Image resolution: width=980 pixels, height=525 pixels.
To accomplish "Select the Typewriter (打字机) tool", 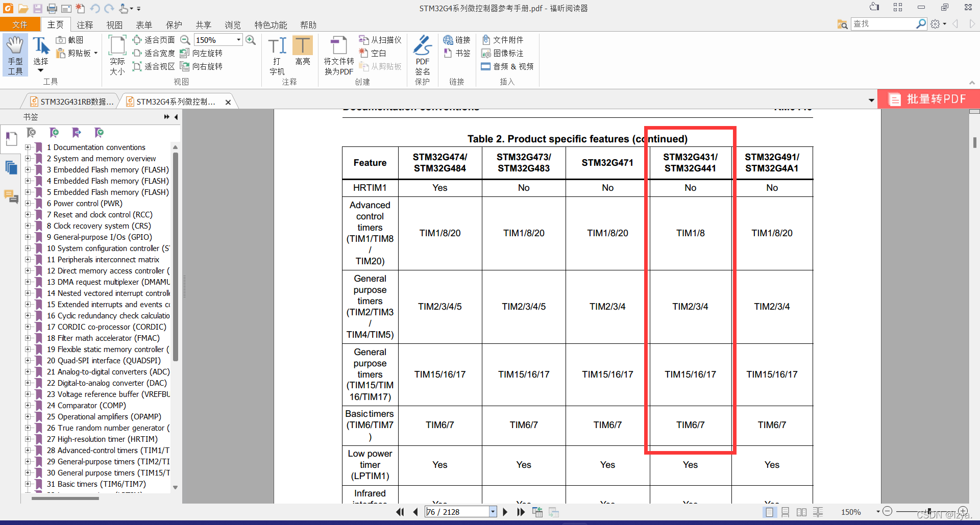I will click(277, 55).
